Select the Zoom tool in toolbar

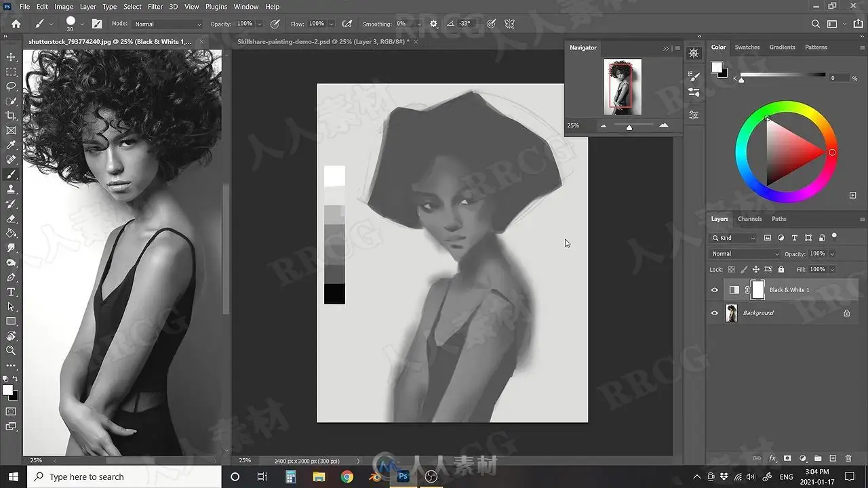(11, 350)
